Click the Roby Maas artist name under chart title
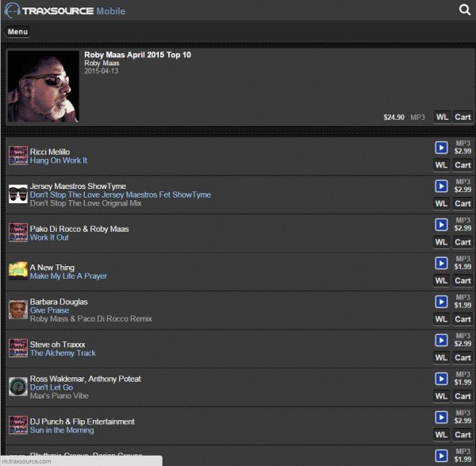Screen dimensions: 476x466 102,64
